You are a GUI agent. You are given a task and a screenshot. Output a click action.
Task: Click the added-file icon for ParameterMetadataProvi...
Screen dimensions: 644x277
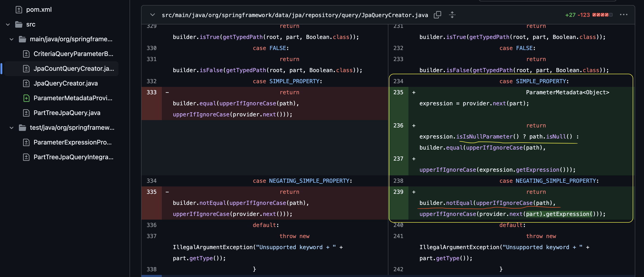26,98
